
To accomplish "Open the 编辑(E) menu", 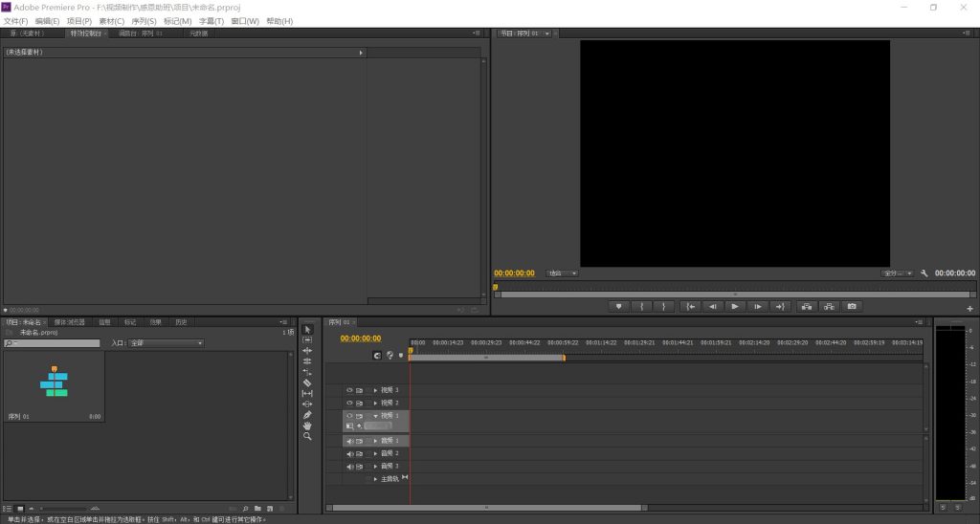I will 48,21.
